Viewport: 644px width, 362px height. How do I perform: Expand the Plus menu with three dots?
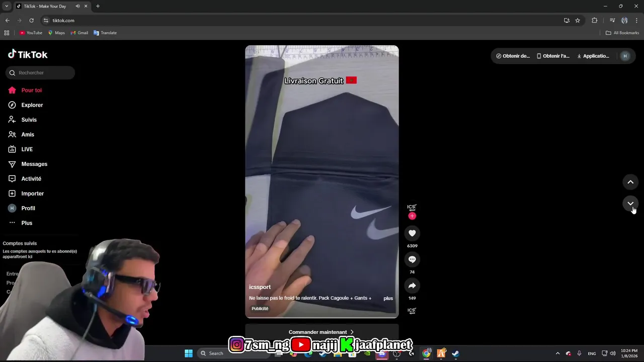21,223
